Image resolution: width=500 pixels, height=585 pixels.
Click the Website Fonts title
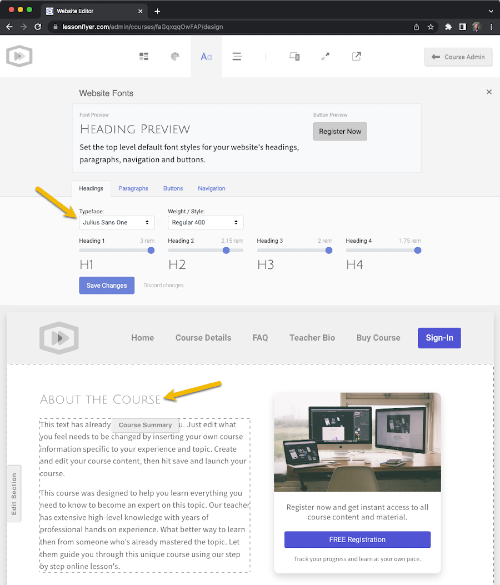(x=106, y=93)
